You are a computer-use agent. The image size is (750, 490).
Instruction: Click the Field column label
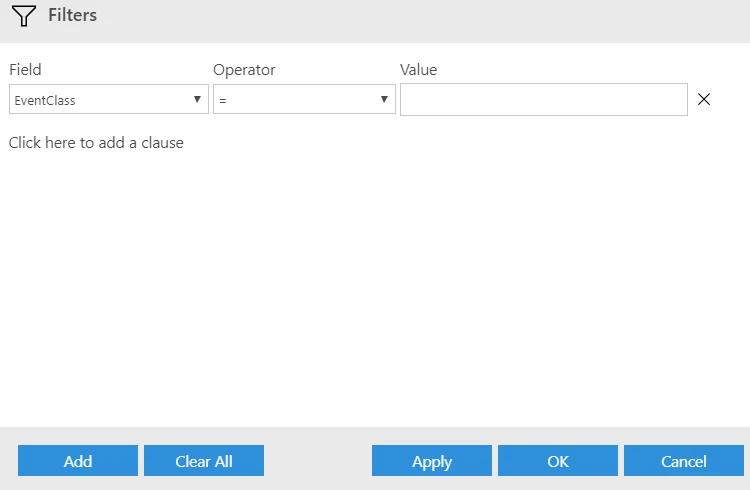coord(25,70)
